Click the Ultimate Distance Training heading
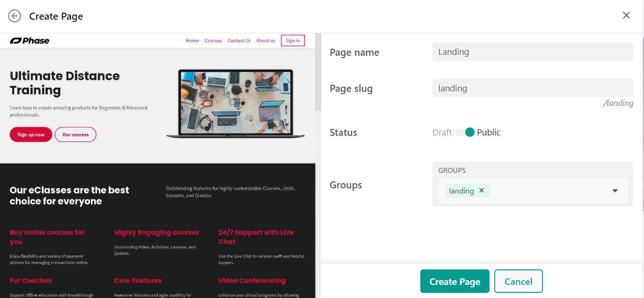 pos(65,83)
